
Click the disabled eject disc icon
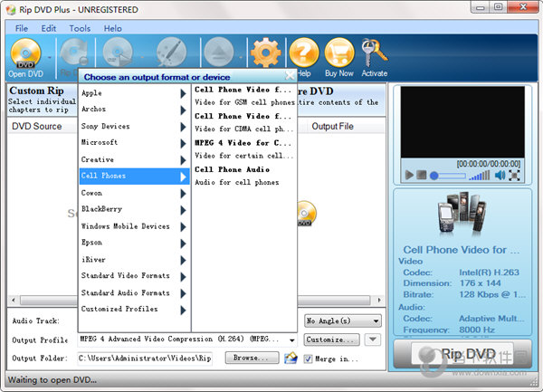(x=218, y=53)
